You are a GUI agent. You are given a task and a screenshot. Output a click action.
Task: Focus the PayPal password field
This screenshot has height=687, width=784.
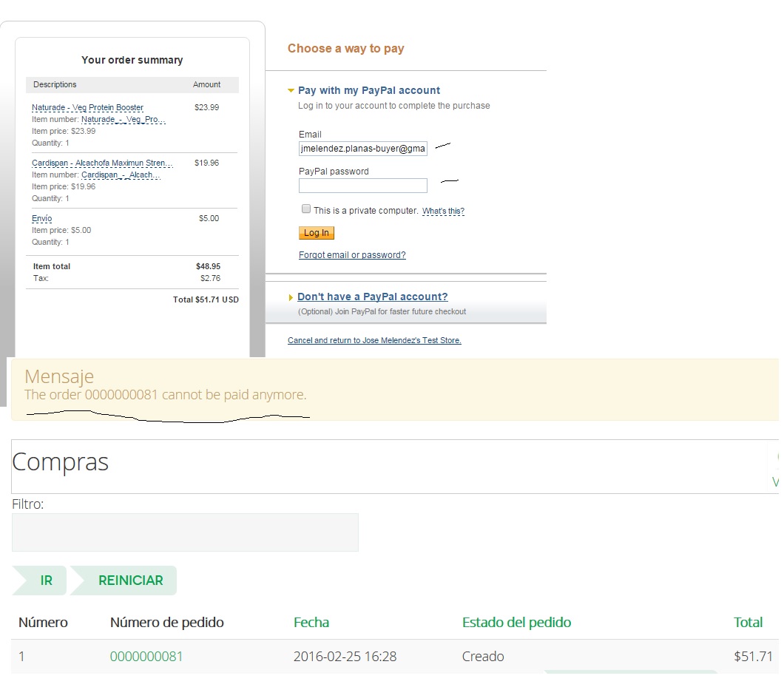click(363, 186)
